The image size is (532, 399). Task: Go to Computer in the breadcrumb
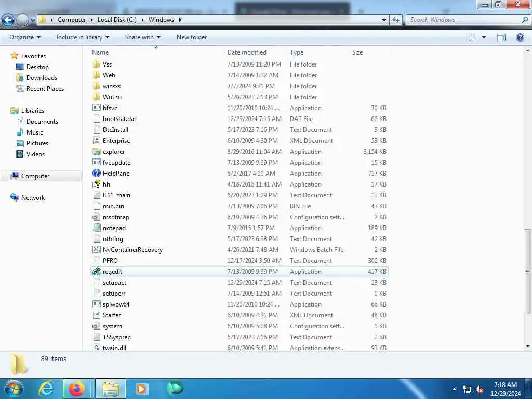coord(72,20)
